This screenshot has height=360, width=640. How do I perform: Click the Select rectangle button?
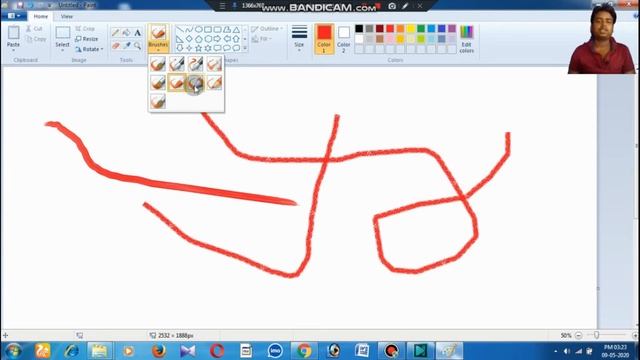62,33
